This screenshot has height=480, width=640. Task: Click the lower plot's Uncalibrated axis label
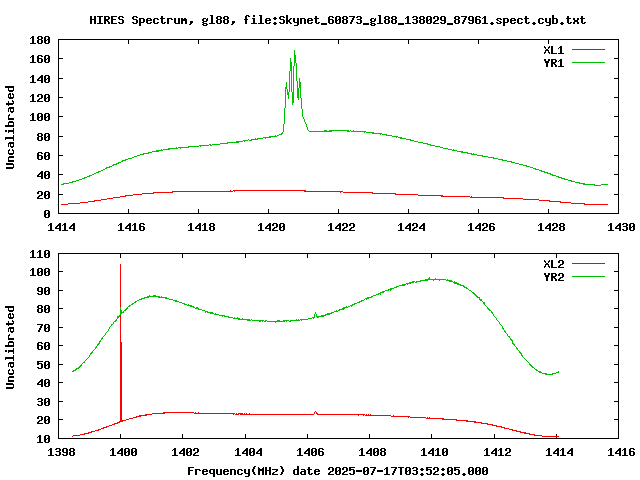pyautogui.click(x=10, y=347)
